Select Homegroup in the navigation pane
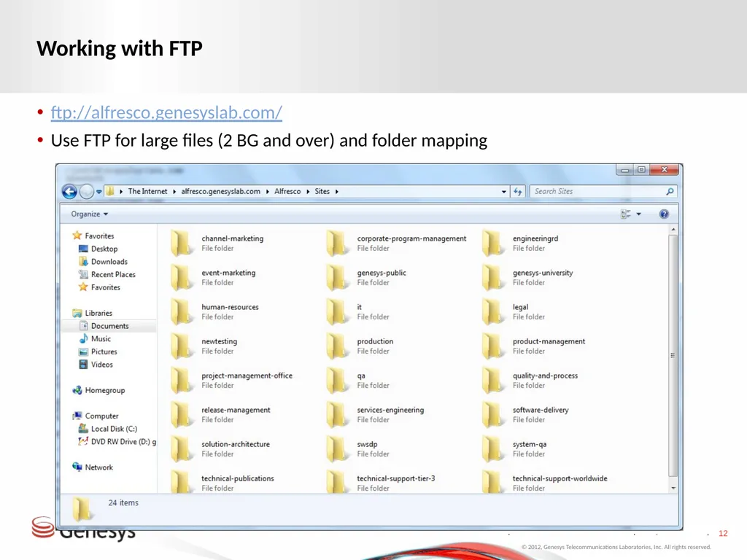This screenshot has width=747, height=560. point(98,390)
